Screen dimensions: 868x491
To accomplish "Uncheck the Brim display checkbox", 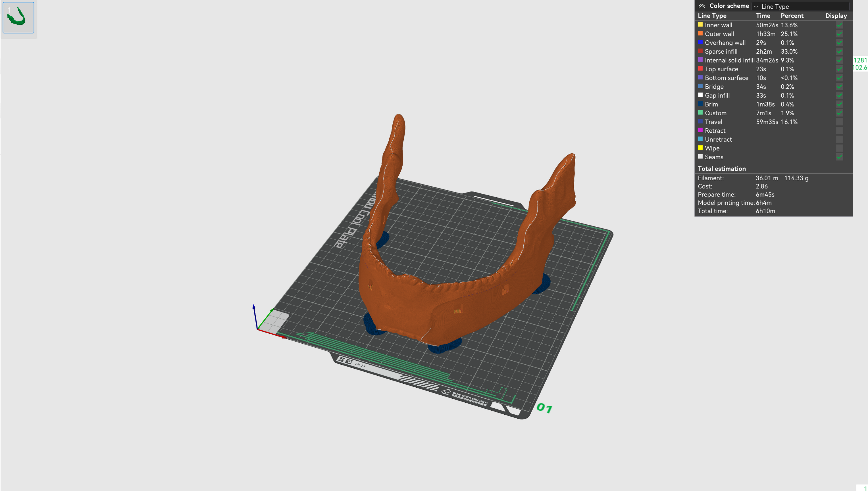I will pyautogui.click(x=839, y=104).
